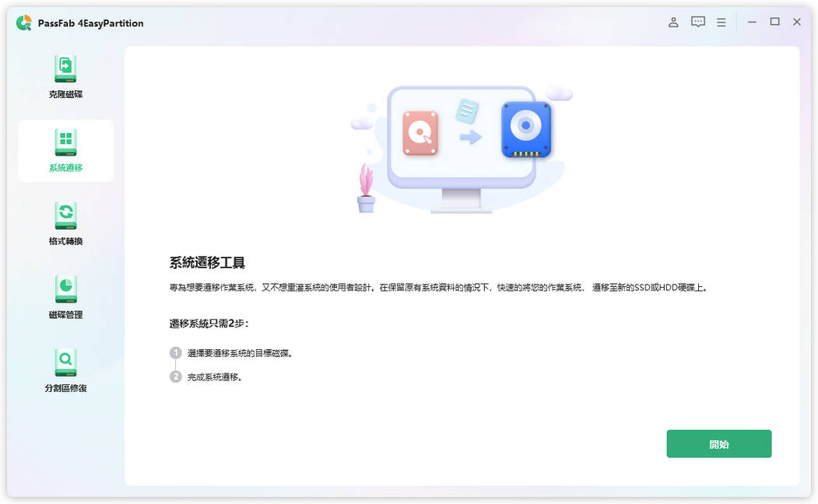Select the 分割區修復 (Partition Repair) sidebar icon
818x504 pixels.
(65, 361)
